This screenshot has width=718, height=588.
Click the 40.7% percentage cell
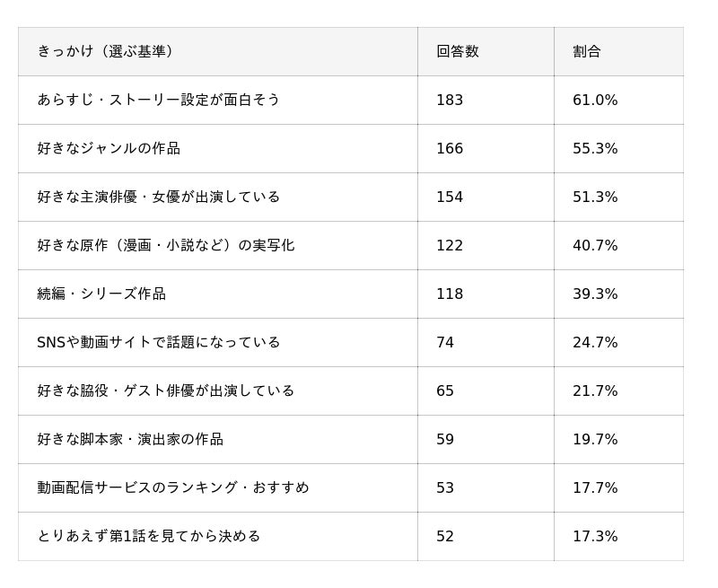pyautogui.click(x=595, y=245)
